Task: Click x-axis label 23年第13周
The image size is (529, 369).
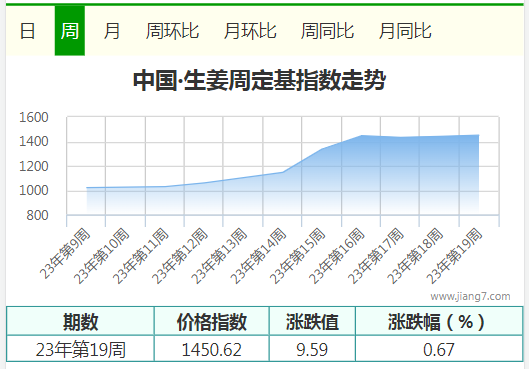Action: [x=219, y=256]
